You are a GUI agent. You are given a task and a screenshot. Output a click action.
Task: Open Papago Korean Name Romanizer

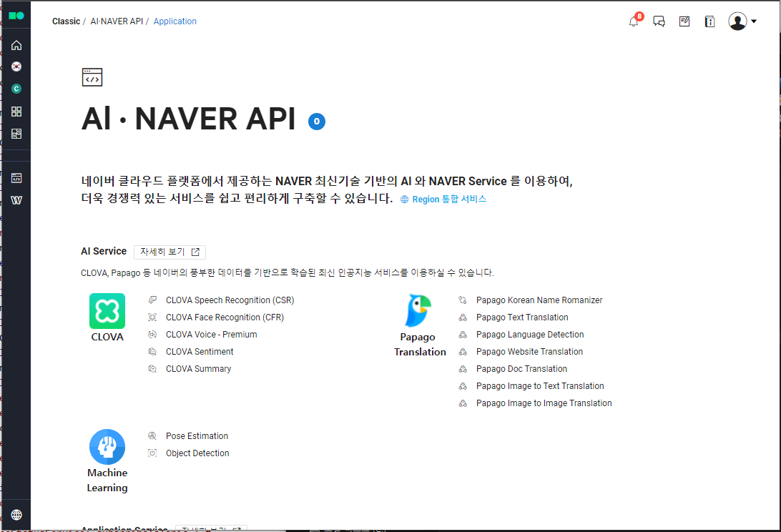(x=539, y=300)
